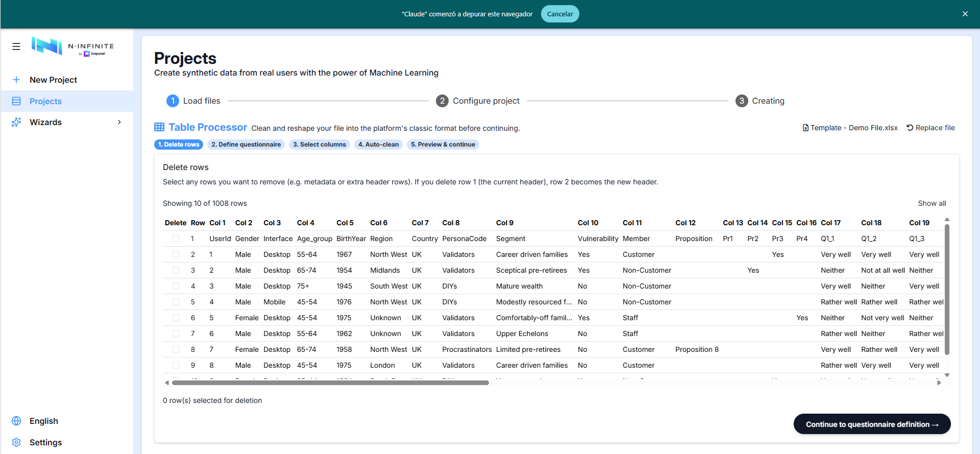The image size is (980, 454).
Task: Click the Settings gear icon
Action: [16, 442]
